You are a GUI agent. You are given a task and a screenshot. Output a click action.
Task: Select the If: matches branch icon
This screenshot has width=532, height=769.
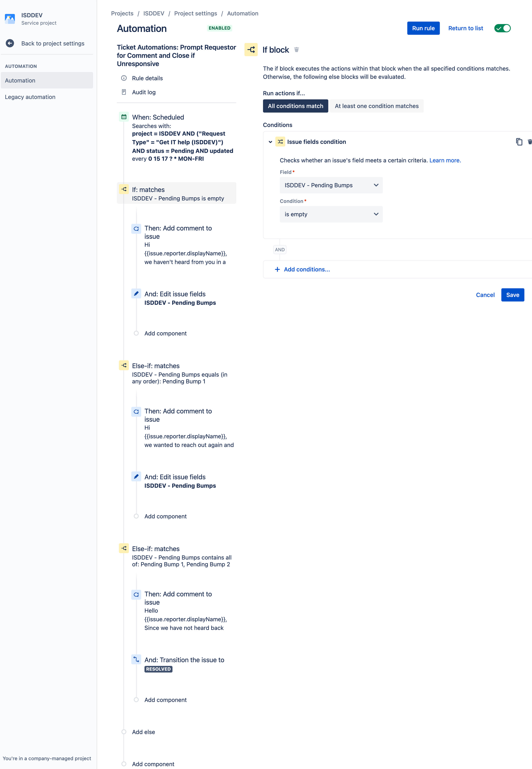pos(124,189)
